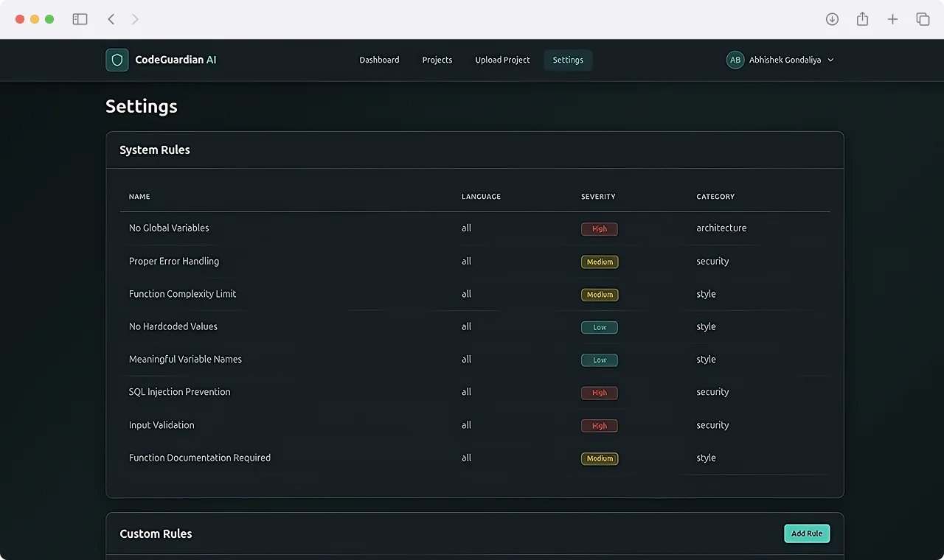This screenshot has width=944, height=560.
Task: Open the browser downloads icon
Action: (x=832, y=19)
